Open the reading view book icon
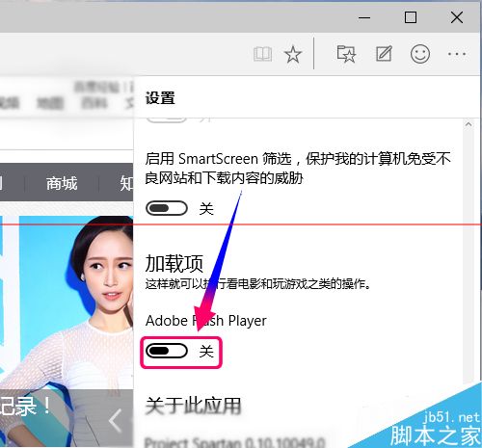 point(262,54)
